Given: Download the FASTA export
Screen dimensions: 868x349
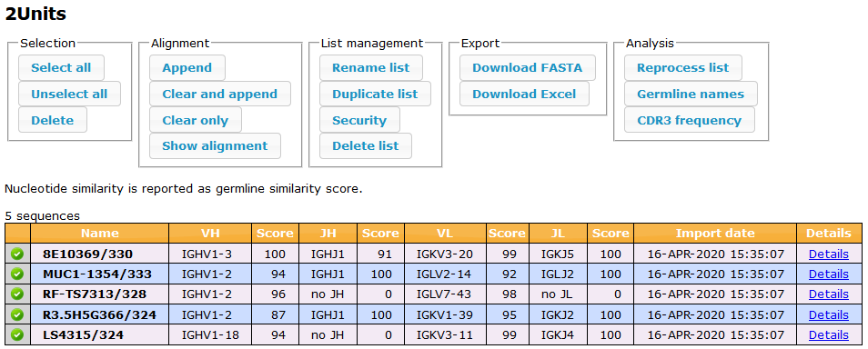Looking at the screenshot, I should pos(528,68).
